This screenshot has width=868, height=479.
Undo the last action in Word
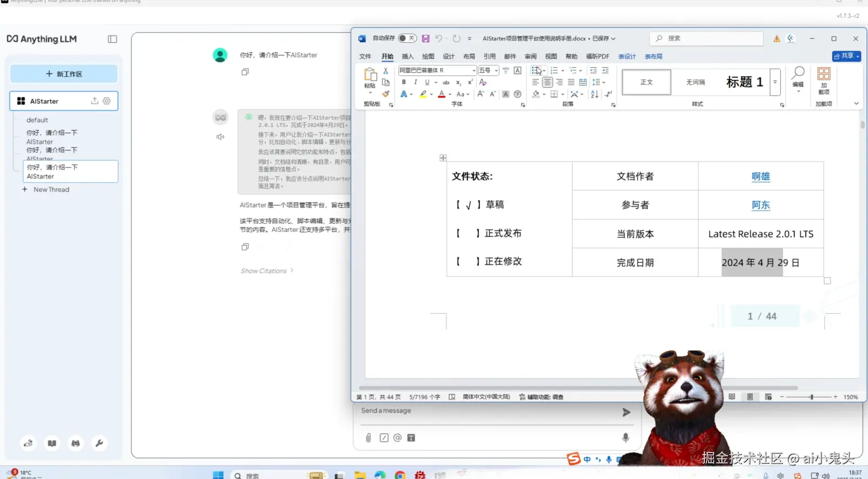pos(438,38)
